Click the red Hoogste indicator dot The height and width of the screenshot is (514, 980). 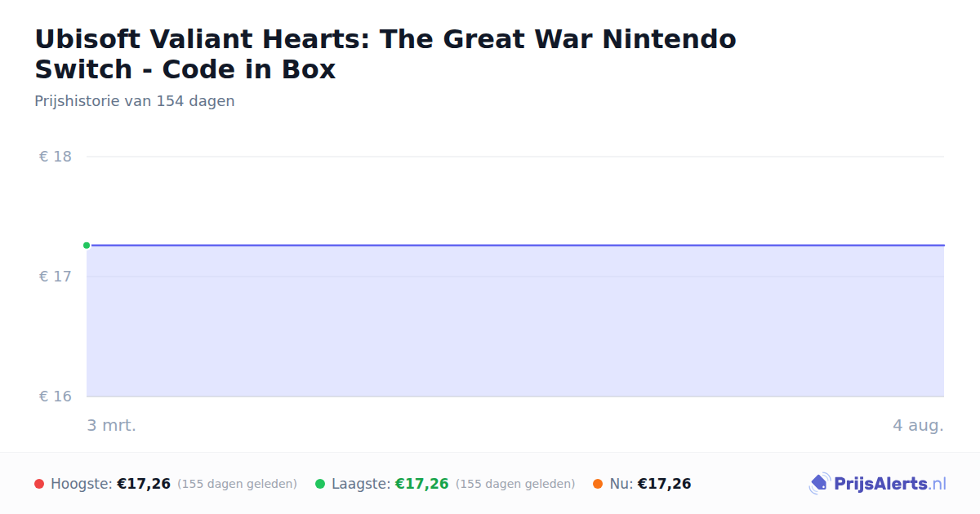click(39, 484)
